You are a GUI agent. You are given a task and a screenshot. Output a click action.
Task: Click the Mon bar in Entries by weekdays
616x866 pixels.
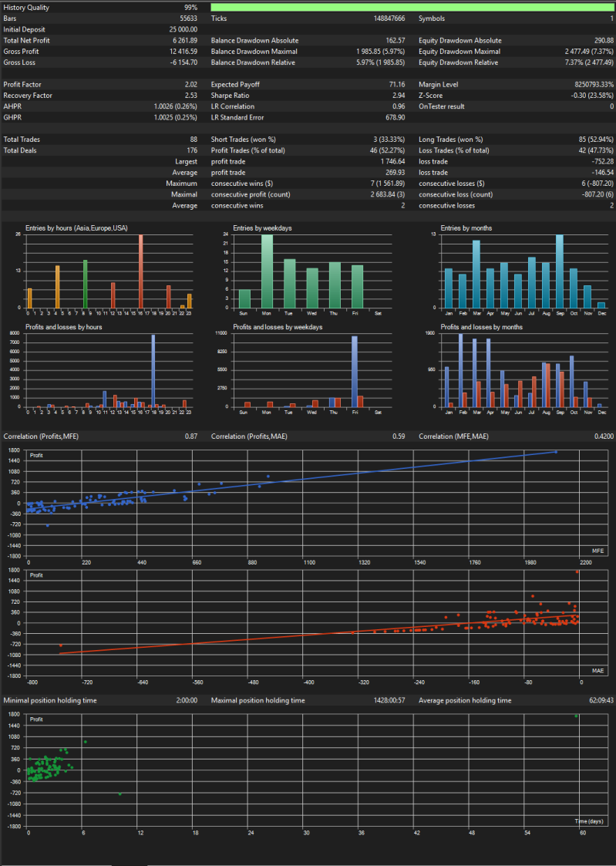(267, 271)
